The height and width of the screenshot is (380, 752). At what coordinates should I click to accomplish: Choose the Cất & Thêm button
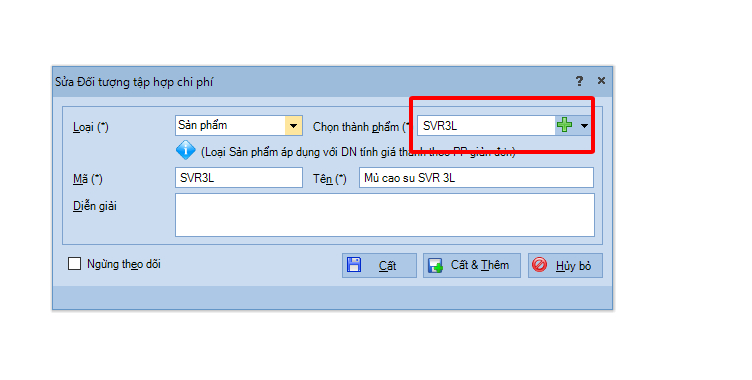pos(471,265)
